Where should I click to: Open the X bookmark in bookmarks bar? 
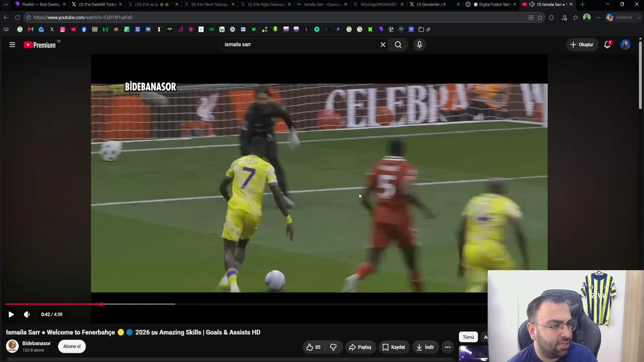point(52,29)
